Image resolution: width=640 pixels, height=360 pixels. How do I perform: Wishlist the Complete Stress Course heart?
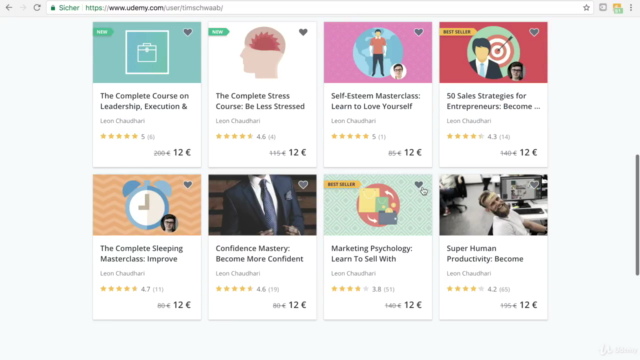coord(303,32)
